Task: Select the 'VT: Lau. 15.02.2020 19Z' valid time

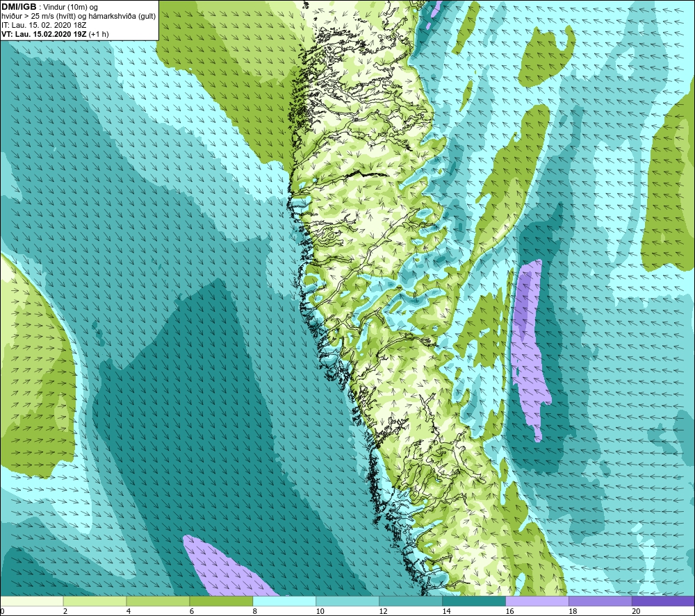Action: [44, 34]
